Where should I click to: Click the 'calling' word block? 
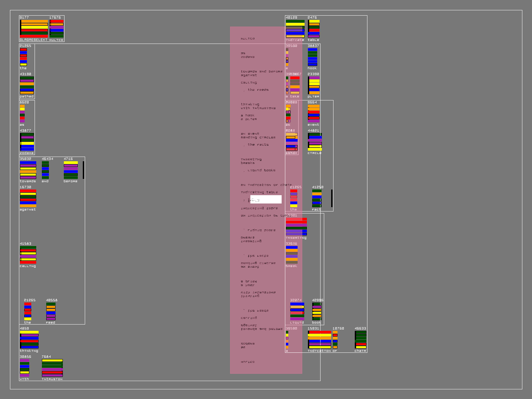point(28,255)
